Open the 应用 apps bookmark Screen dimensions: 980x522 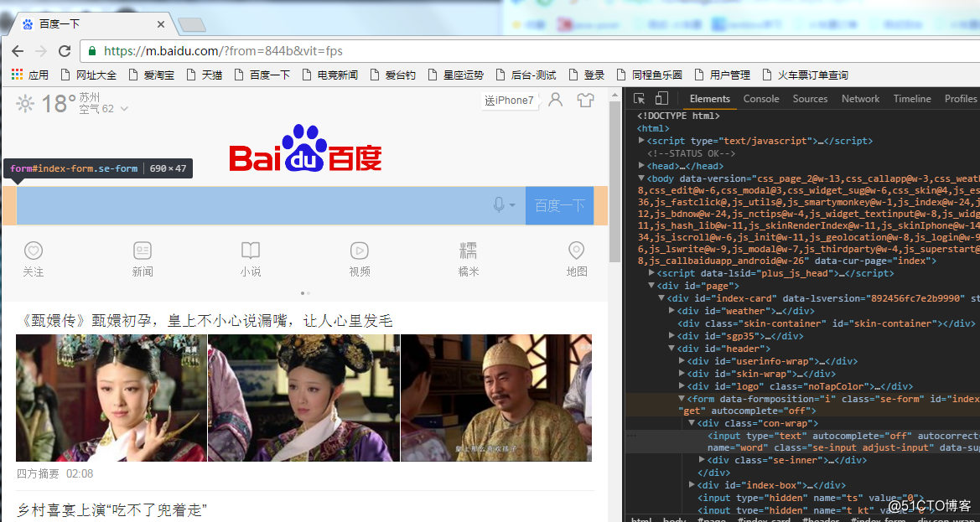pyautogui.click(x=30, y=75)
